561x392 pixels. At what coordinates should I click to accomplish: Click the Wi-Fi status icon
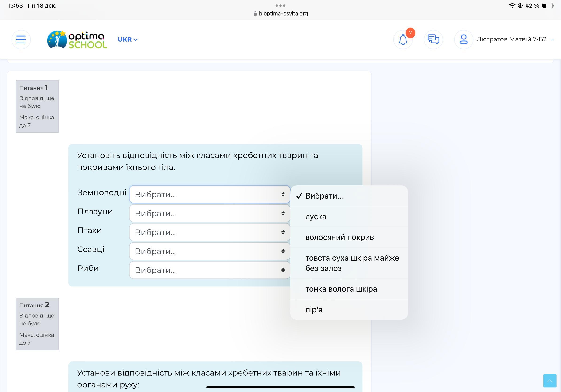tap(512, 5)
